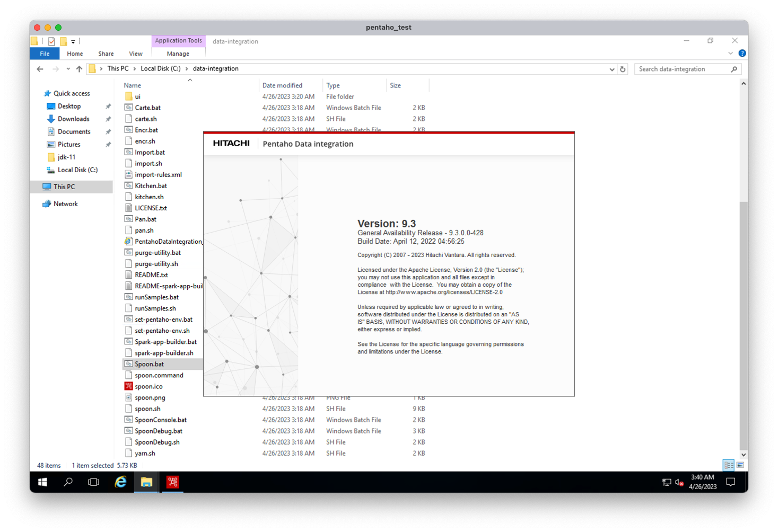Select the LICENSE.txt file
Viewport: 778px width, 532px height.
pos(151,208)
